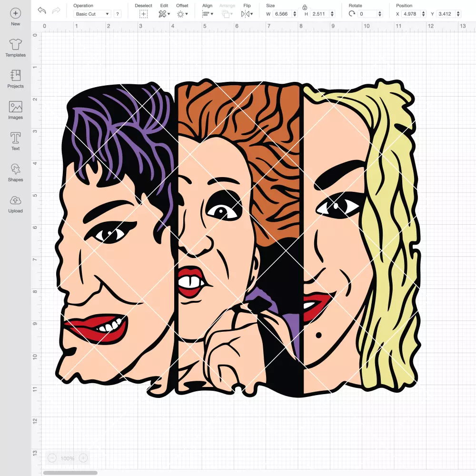Select the Text tool

16,141
